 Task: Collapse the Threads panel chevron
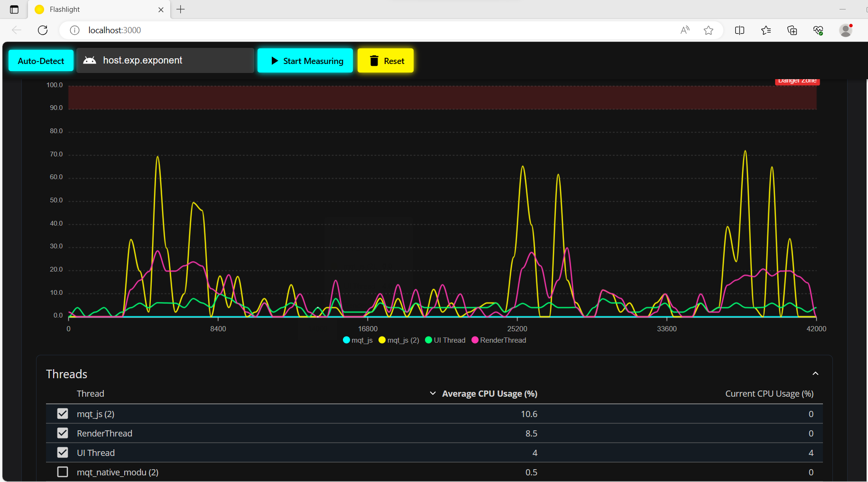click(815, 374)
